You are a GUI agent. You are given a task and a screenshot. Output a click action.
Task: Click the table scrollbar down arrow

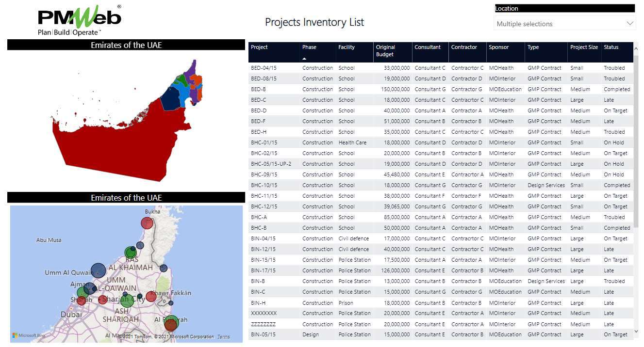point(637,331)
